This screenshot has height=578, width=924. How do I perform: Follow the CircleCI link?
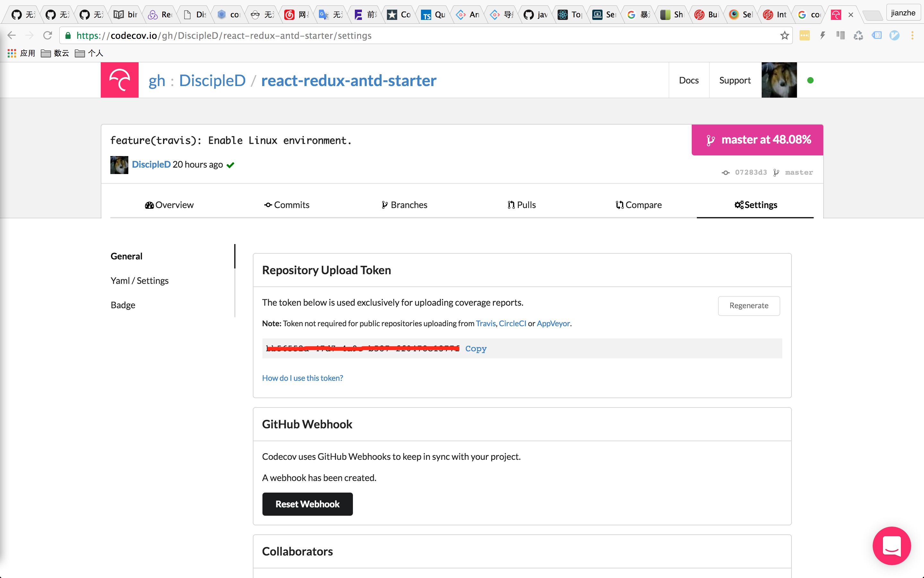coord(512,323)
